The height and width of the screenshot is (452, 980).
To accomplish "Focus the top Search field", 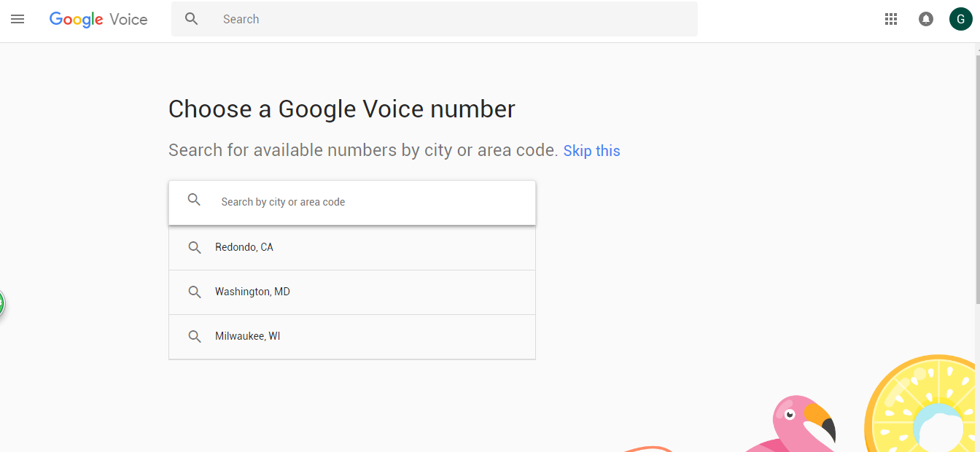I will point(434,19).
